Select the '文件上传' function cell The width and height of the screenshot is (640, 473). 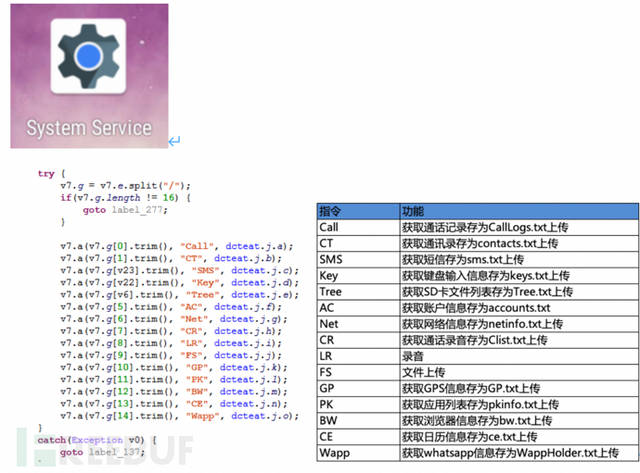click(519, 372)
